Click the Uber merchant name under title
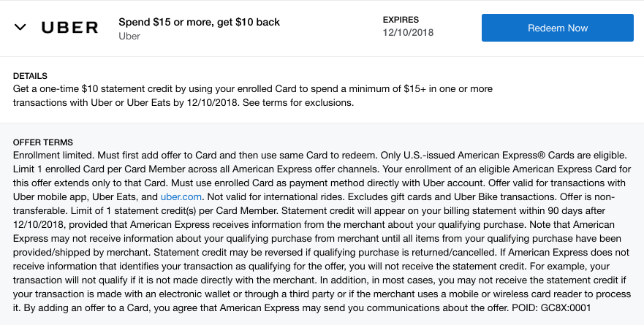 coord(130,36)
